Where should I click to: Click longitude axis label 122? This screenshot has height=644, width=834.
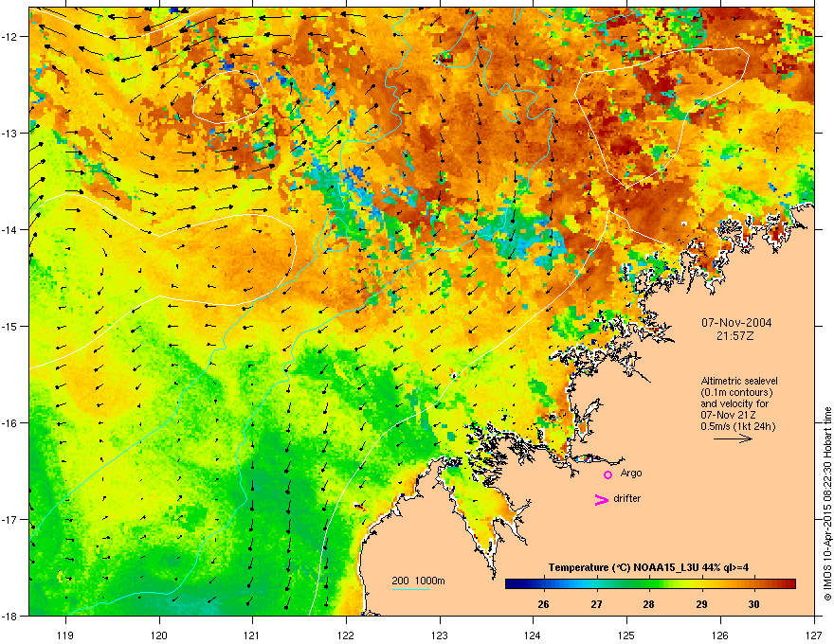[x=346, y=635]
